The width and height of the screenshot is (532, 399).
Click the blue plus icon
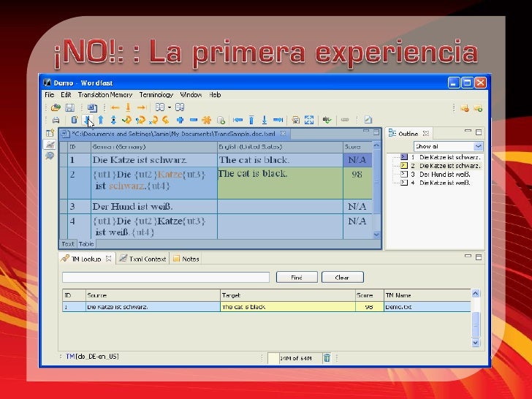tap(180, 120)
